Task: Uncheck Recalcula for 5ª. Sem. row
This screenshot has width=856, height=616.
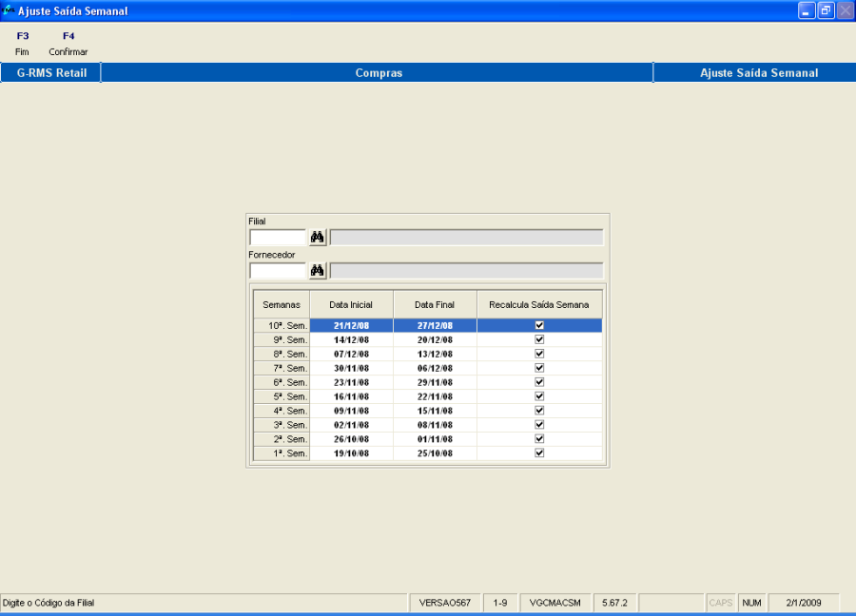Action: [x=539, y=396]
